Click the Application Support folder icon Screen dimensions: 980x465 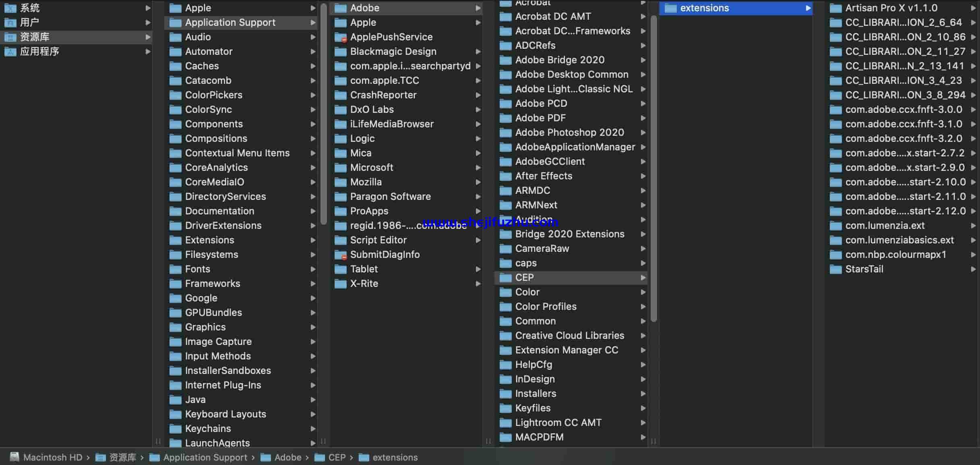coord(175,23)
